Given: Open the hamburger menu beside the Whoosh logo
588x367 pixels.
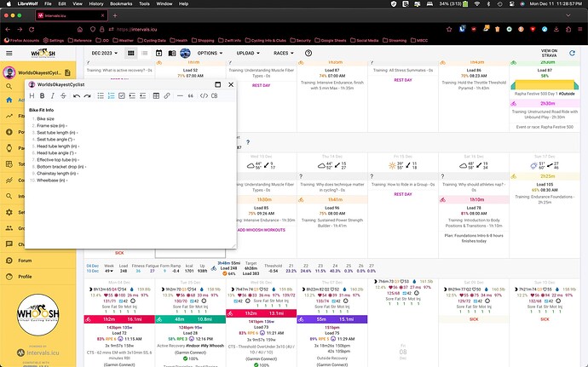Looking at the screenshot, I should tap(9, 54).
